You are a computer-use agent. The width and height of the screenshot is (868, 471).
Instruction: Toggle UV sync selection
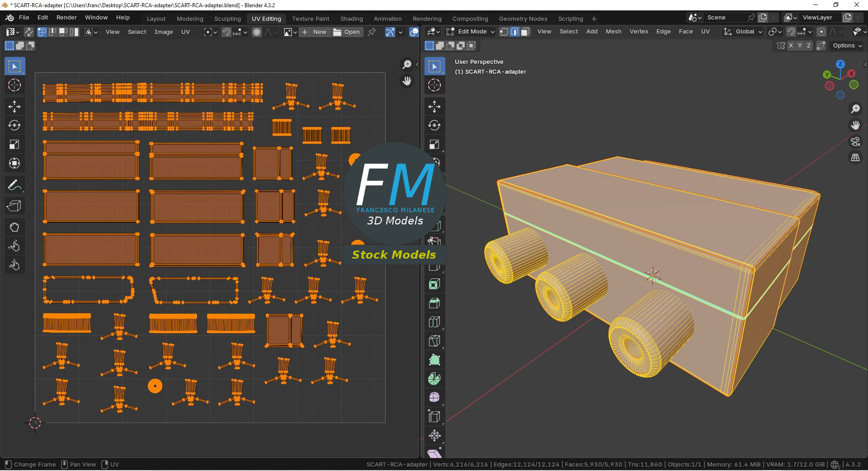28,32
